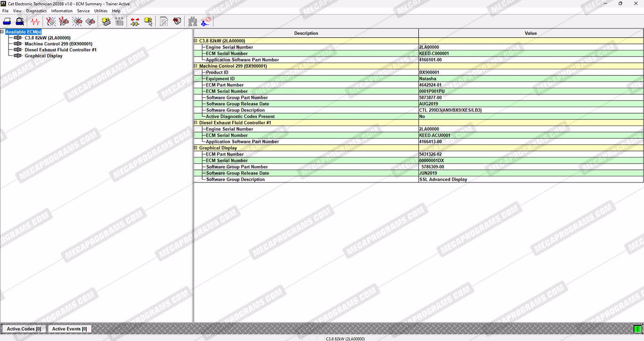Open the Status Tool waveform icon
Viewport: 644px width, 341px height.
tap(35, 21)
